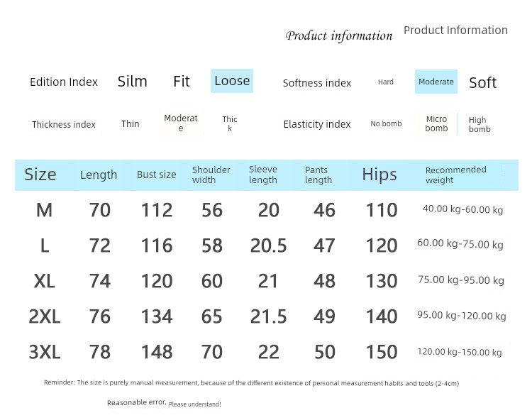The width and height of the screenshot is (532, 420).
Task: Select the Recommended weight column header
Action: pyautogui.click(x=455, y=175)
